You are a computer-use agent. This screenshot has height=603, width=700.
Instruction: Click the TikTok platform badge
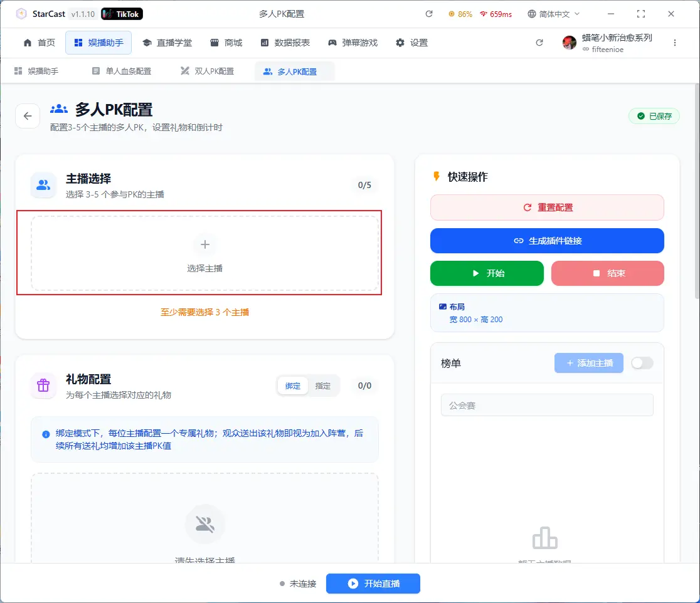[x=122, y=14]
